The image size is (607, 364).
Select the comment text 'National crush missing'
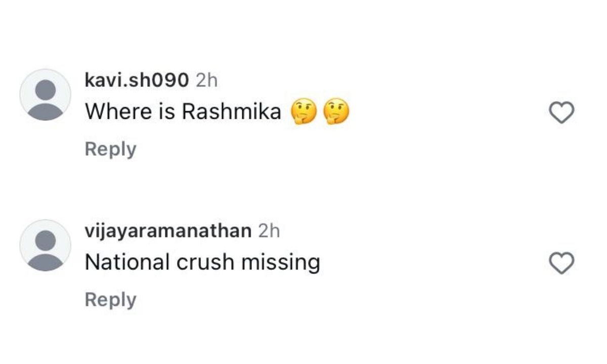point(202,261)
